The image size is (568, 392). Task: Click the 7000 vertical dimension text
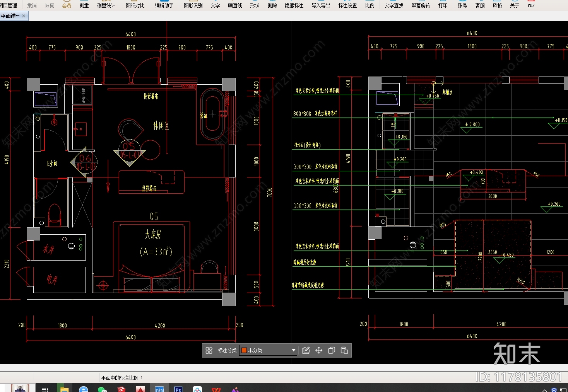(x=270, y=192)
